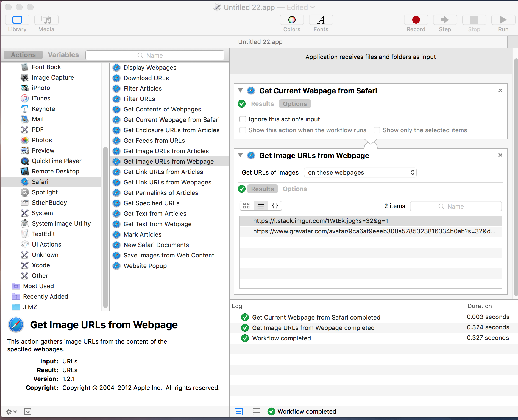Select the Keynote library category
The height and width of the screenshot is (420, 518).
point(51,109)
